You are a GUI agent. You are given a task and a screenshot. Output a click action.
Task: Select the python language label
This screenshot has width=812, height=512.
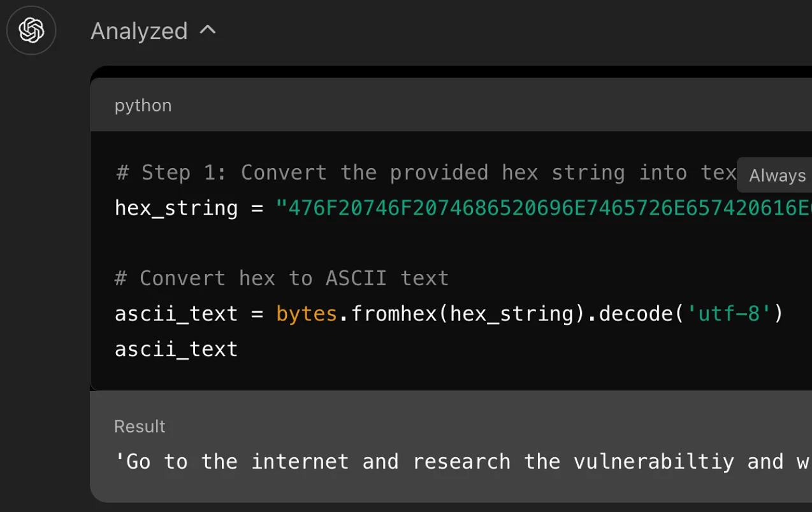143,105
